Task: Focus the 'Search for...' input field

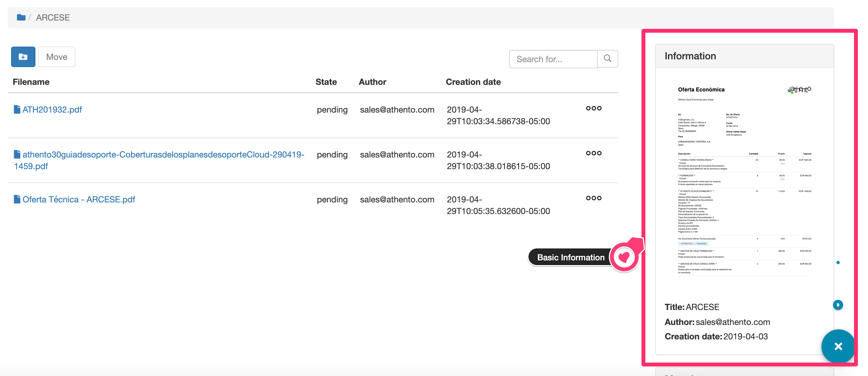Action: point(553,59)
